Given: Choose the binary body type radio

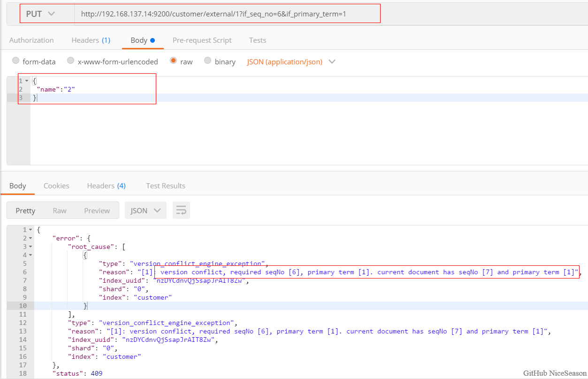Looking at the screenshot, I should (x=208, y=61).
